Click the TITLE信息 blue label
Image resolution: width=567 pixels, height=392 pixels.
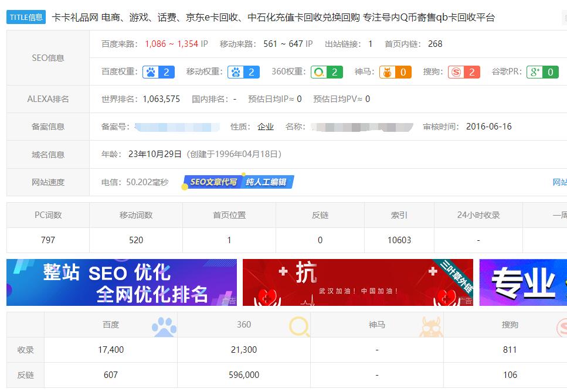26,17
